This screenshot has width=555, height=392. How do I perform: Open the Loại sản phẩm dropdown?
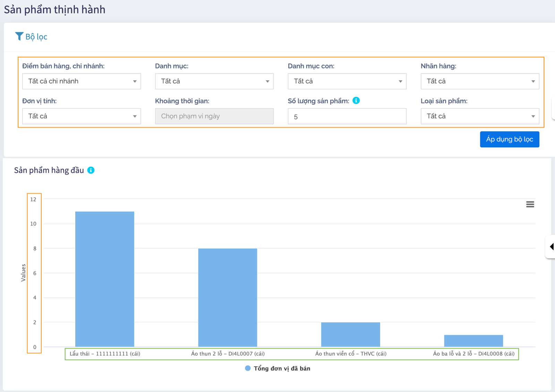(x=480, y=116)
